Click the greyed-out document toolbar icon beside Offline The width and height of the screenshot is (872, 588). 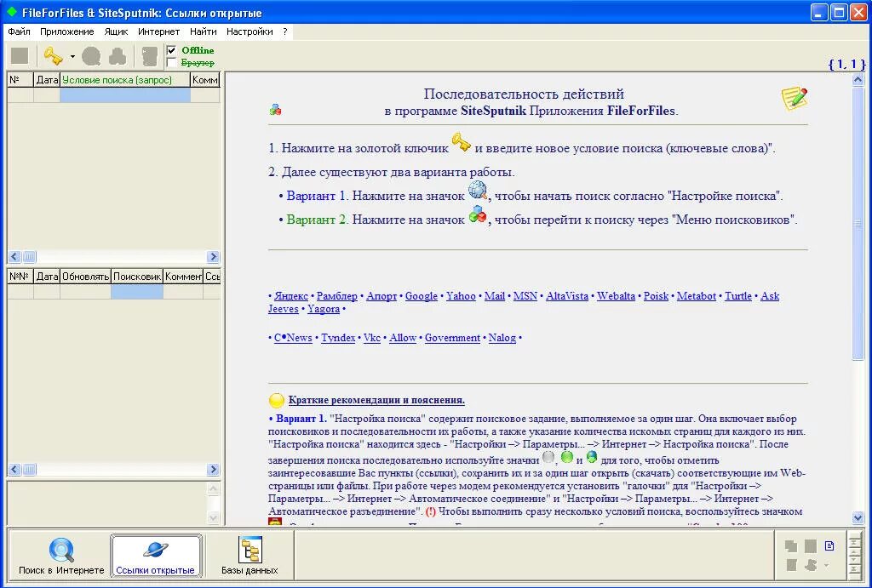(149, 56)
